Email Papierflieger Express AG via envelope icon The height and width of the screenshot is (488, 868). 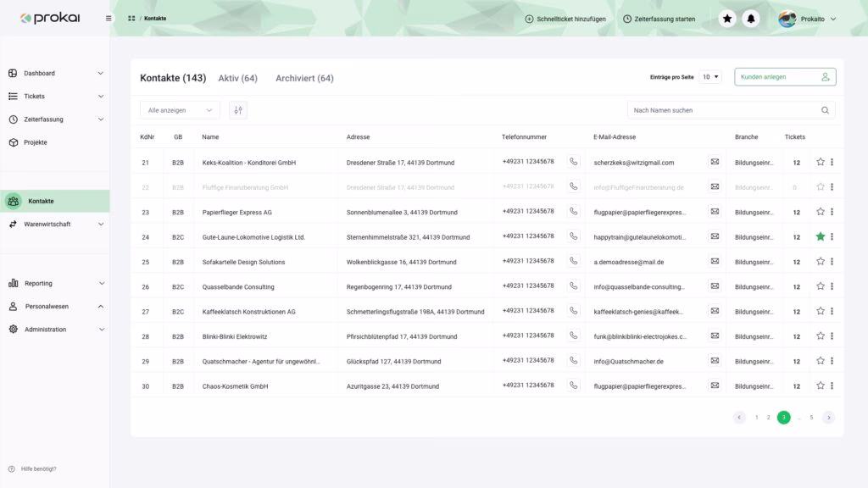point(715,212)
